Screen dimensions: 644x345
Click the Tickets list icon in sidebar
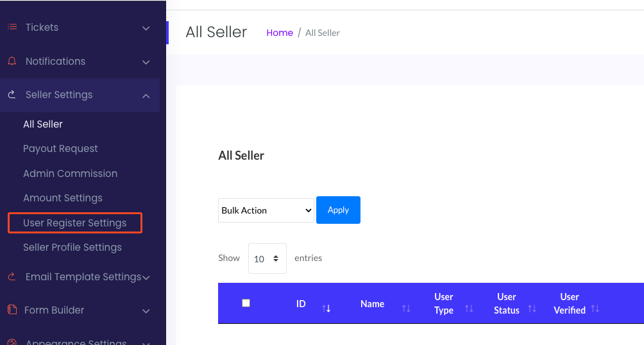tap(12, 28)
